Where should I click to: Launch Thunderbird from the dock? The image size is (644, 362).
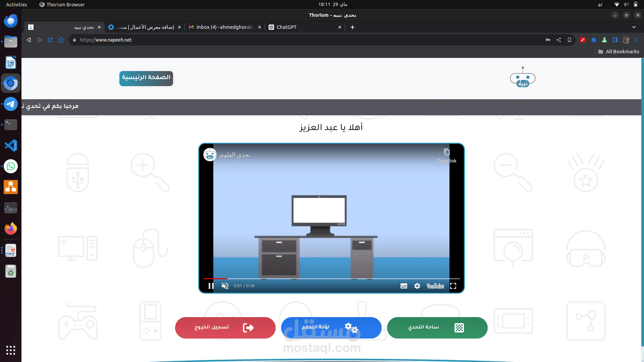point(11,21)
